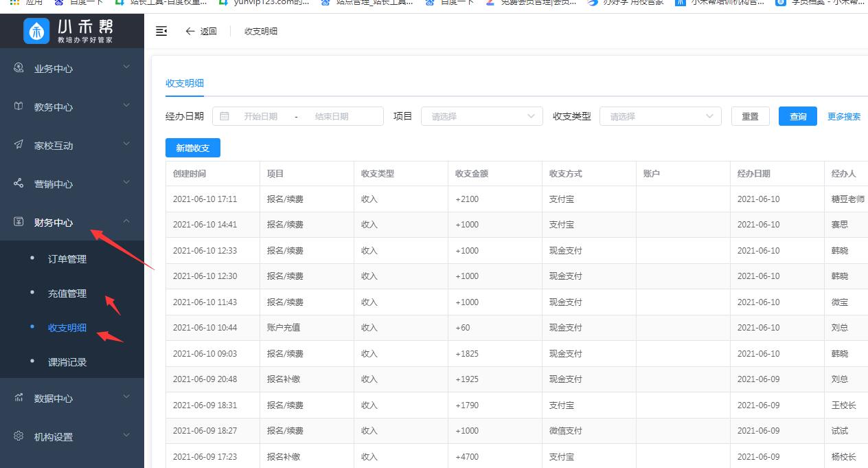Select 收支明细 submenu item

pos(67,328)
